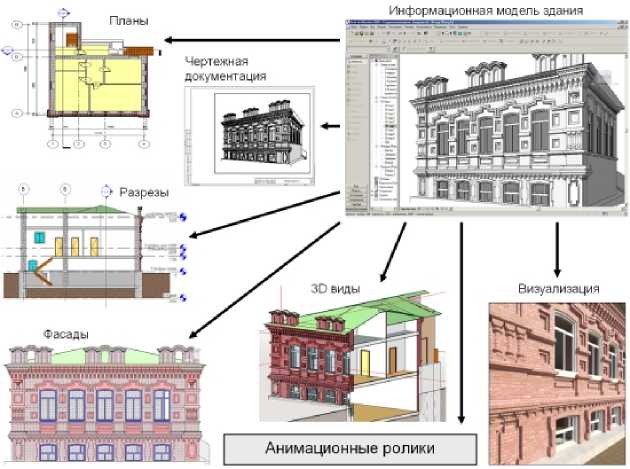Viewport: 630px width, 469px height.
Task: Open the facade elevation thumbnail under "Фасады"
Action: 107,403
